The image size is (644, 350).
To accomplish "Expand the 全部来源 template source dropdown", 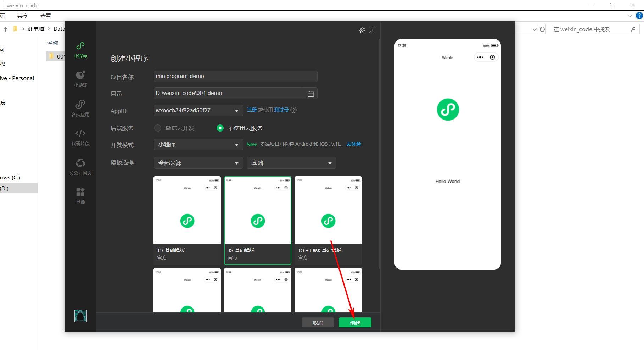I will pos(198,163).
